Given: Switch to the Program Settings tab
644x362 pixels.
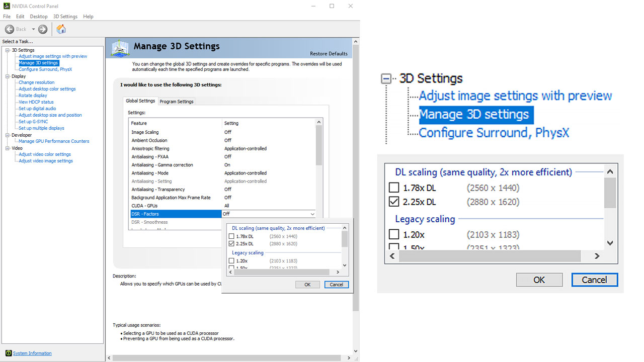Looking at the screenshot, I should point(177,102).
